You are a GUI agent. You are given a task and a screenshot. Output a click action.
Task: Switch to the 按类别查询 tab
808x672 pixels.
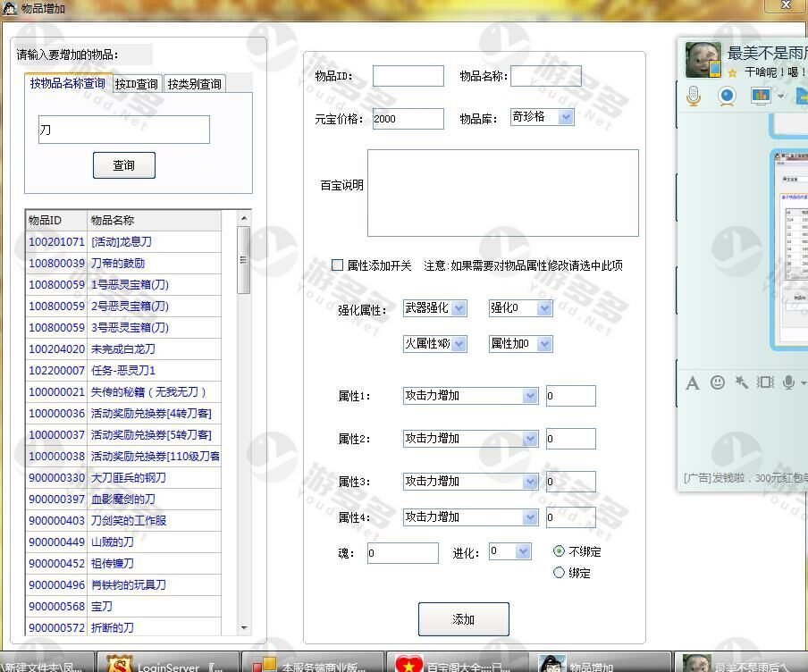click(x=194, y=84)
